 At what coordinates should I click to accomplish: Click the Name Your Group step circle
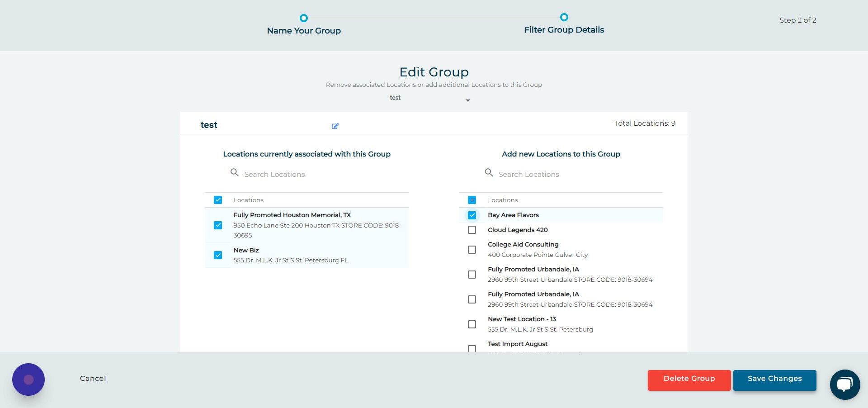coord(304,18)
